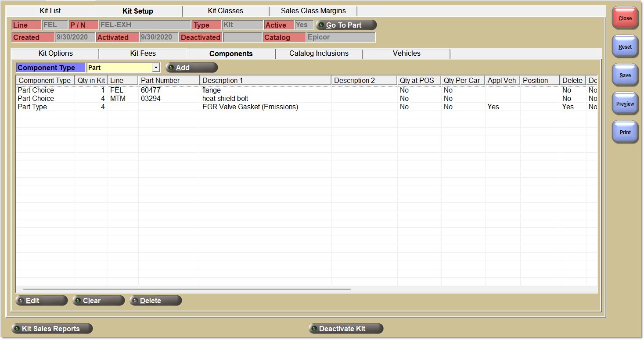Screen dimensions: 644x340
Task: Open Kit Sales Reports
Action: pyautogui.click(x=52, y=329)
